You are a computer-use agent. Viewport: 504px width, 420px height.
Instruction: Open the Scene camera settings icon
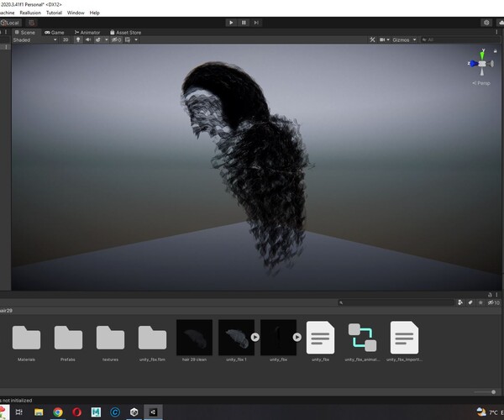(x=382, y=39)
